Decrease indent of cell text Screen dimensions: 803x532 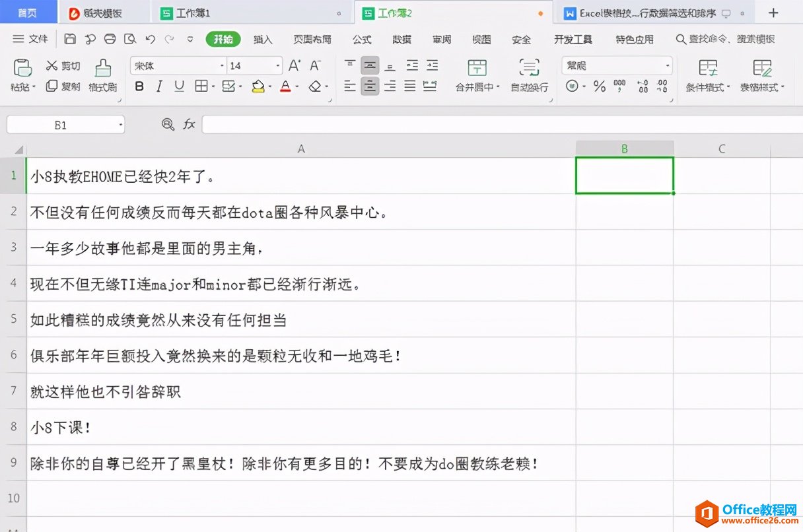pos(412,65)
